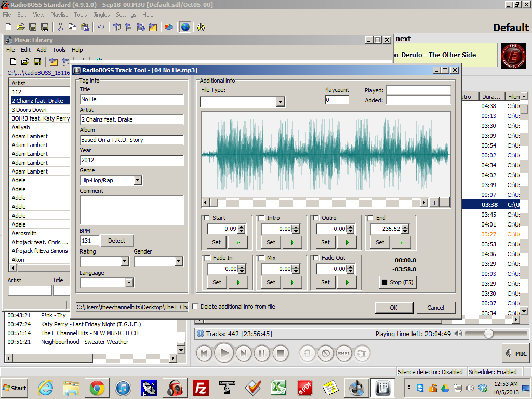Open Google Chrome from the taskbar

coord(97,388)
